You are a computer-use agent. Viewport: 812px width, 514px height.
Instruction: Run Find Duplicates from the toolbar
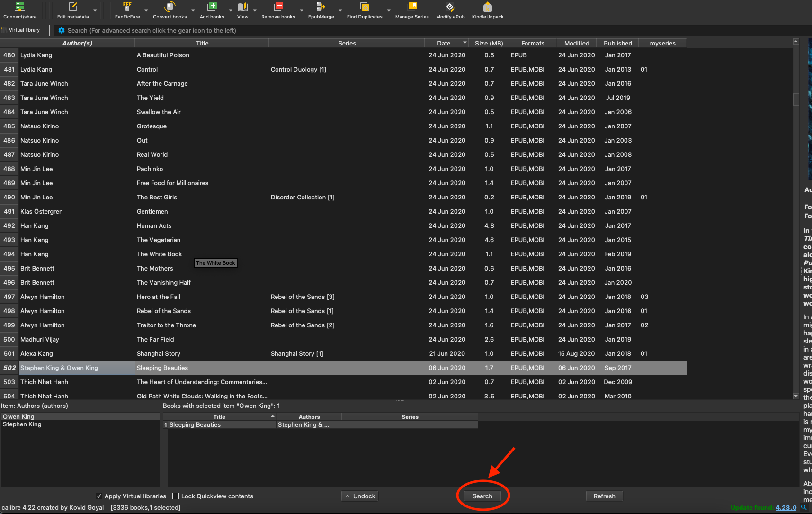[x=365, y=10]
